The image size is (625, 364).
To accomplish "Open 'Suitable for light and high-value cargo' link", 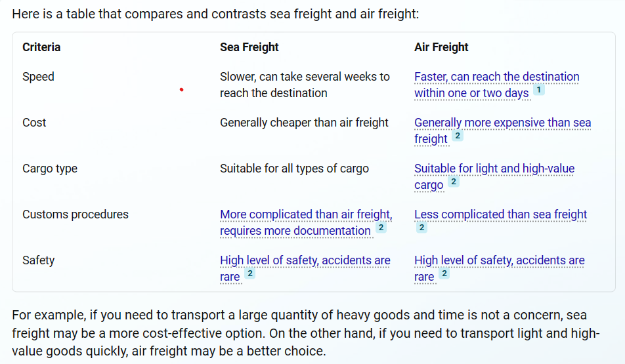I will point(494,169).
